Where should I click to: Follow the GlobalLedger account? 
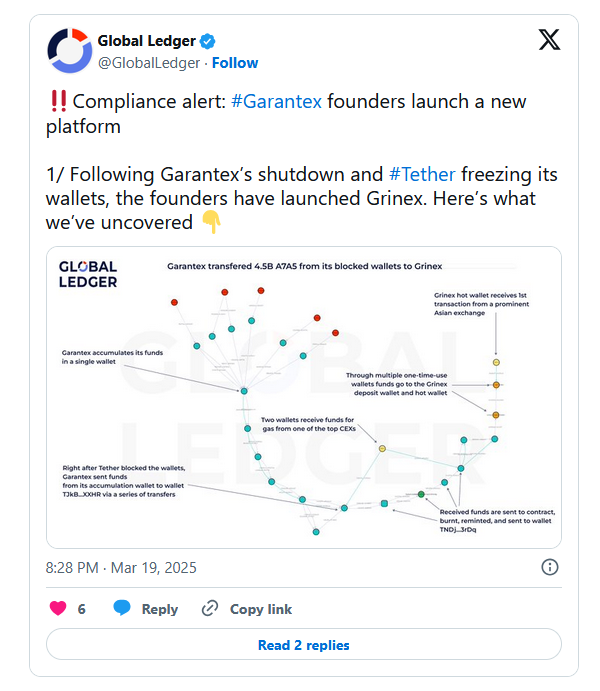click(x=235, y=63)
